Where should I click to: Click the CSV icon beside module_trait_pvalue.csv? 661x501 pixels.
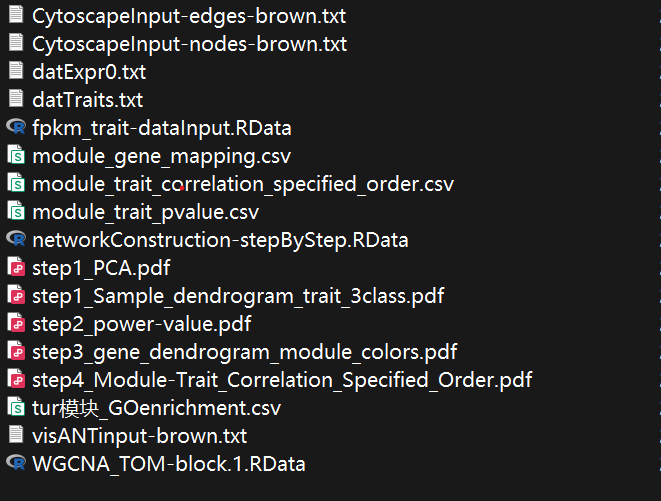pyautogui.click(x=15, y=212)
